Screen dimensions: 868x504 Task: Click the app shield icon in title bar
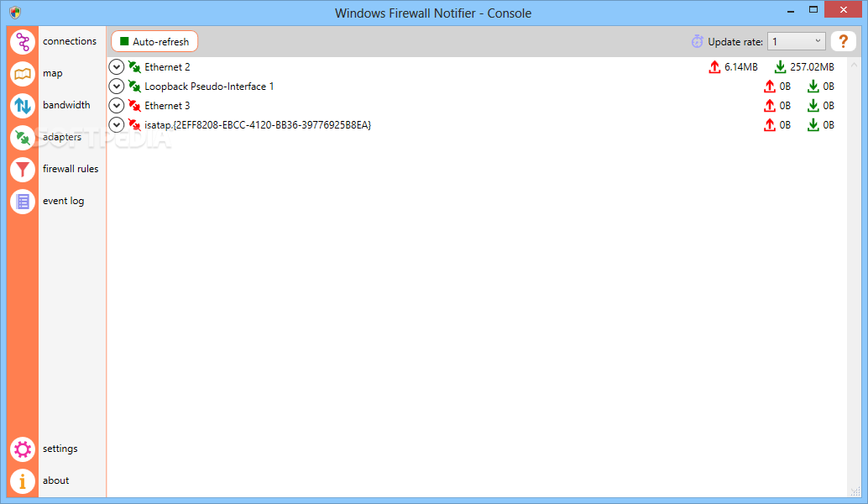click(x=15, y=13)
